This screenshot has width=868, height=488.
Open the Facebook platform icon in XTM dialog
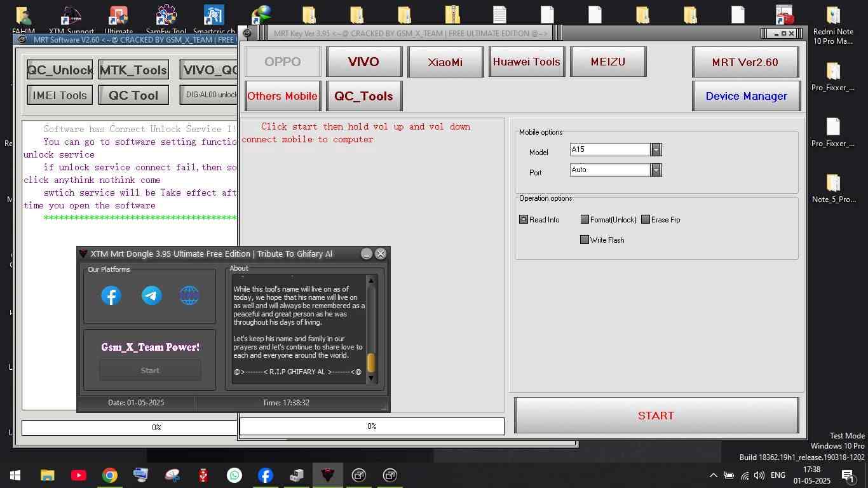point(111,295)
